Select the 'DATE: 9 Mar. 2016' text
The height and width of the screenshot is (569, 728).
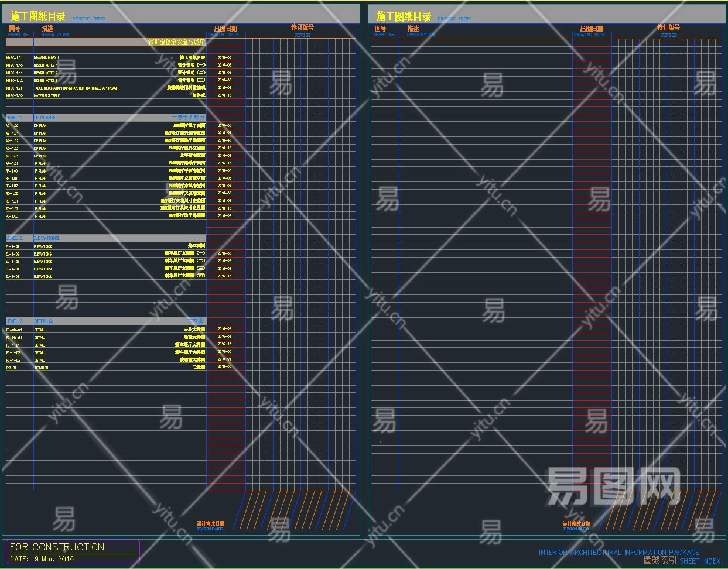(42, 559)
